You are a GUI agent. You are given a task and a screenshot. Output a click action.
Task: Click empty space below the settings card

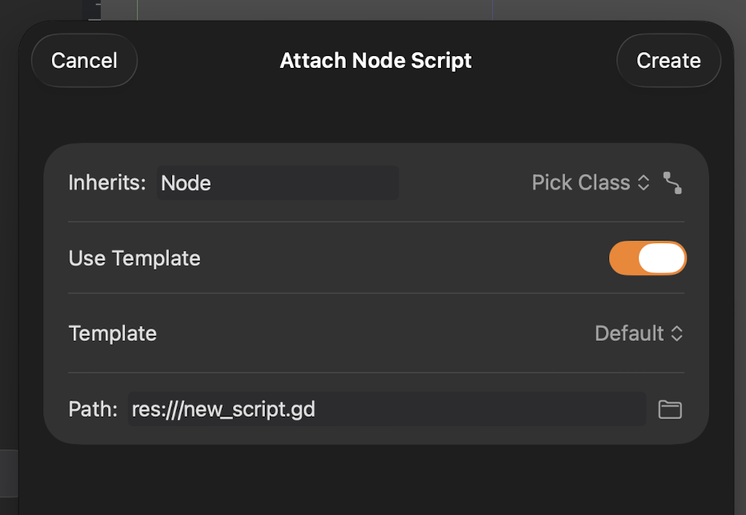pos(376,478)
